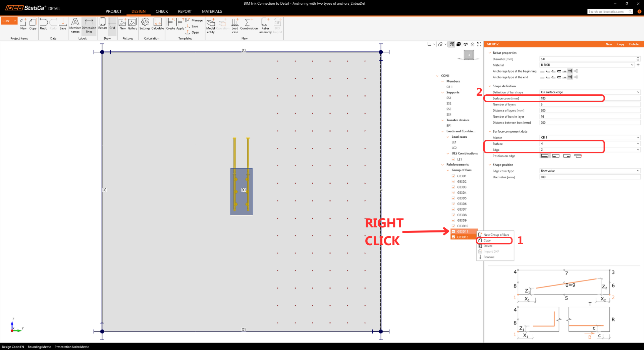Image resolution: width=644 pixels, height=350 pixels.
Task: Open the Definition of bar shape dropdown
Action: (590, 92)
